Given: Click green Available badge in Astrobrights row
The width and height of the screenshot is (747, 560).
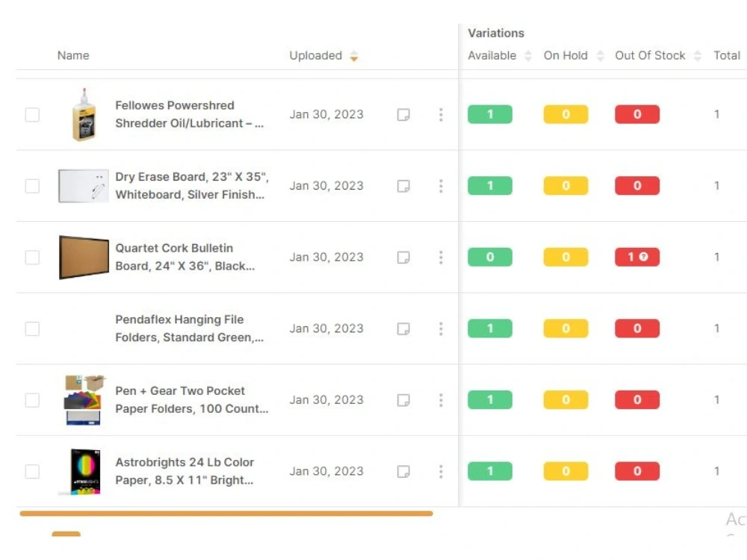Looking at the screenshot, I should (x=490, y=471).
